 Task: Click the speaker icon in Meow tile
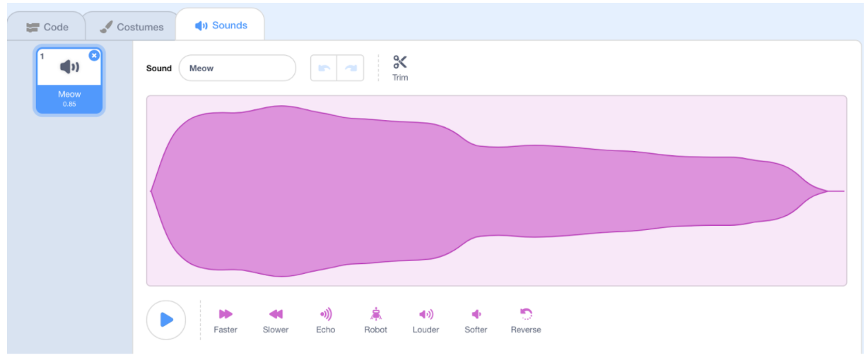pyautogui.click(x=69, y=67)
